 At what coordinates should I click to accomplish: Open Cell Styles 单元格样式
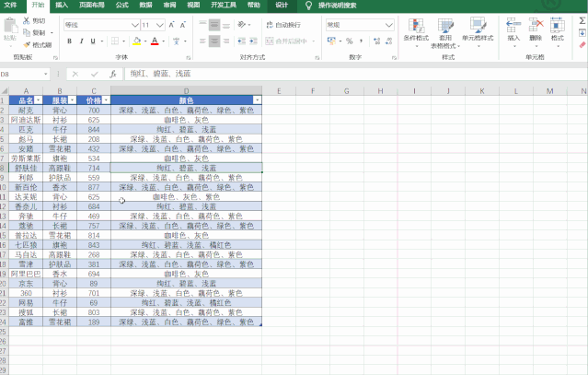click(478, 32)
